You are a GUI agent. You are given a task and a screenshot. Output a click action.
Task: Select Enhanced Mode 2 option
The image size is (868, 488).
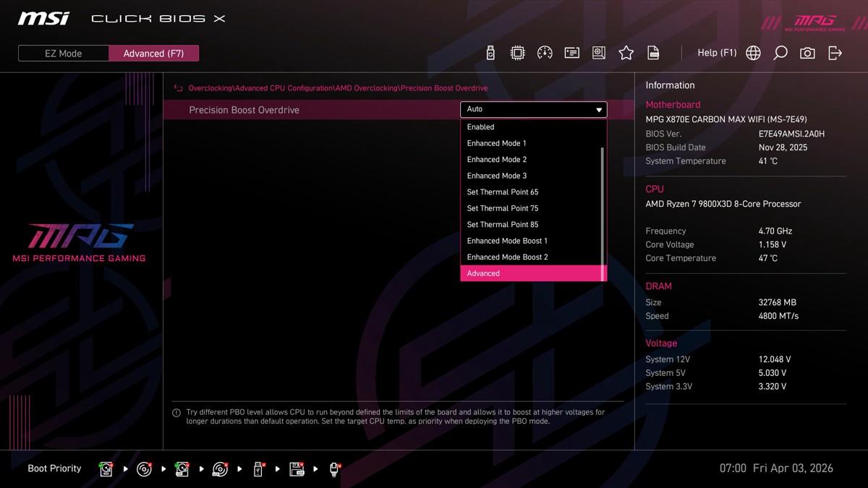[x=497, y=160]
